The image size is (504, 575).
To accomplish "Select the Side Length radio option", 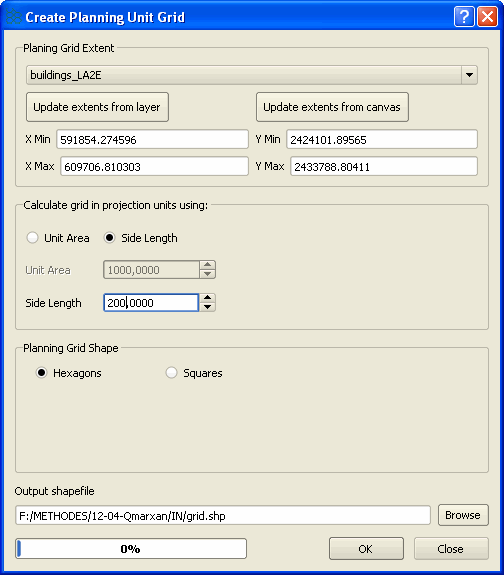I will pos(109,238).
